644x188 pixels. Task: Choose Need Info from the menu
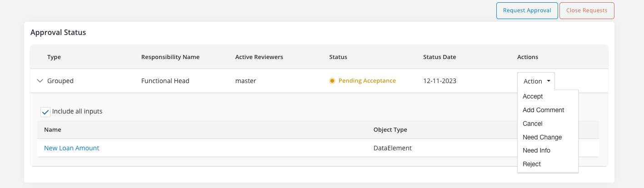coord(536,150)
